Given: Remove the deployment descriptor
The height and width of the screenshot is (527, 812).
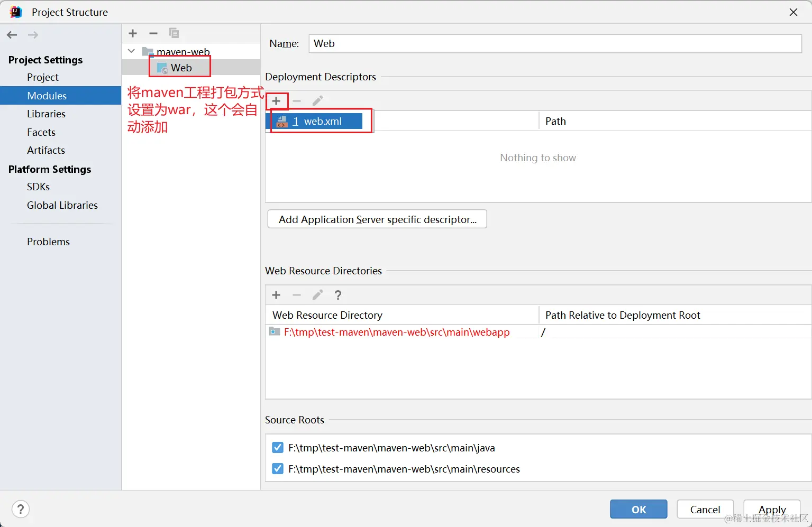Looking at the screenshot, I should pyautogui.click(x=297, y=100).
